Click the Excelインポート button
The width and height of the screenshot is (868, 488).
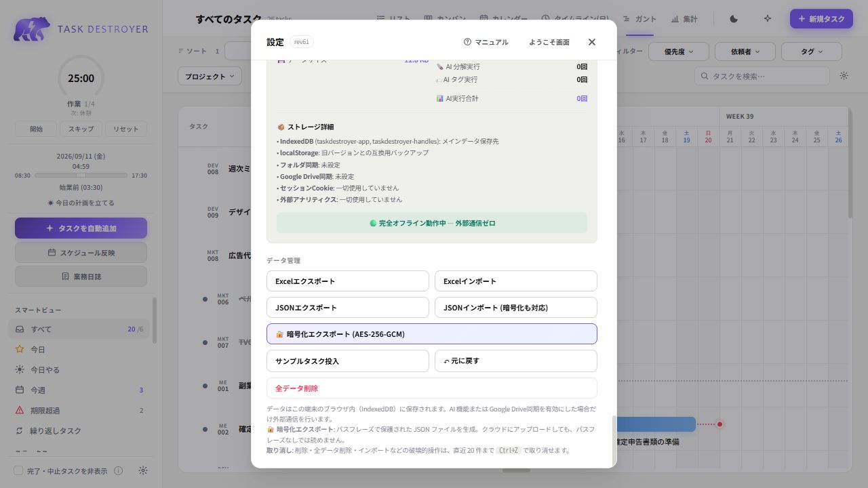(x=516, y=281)
